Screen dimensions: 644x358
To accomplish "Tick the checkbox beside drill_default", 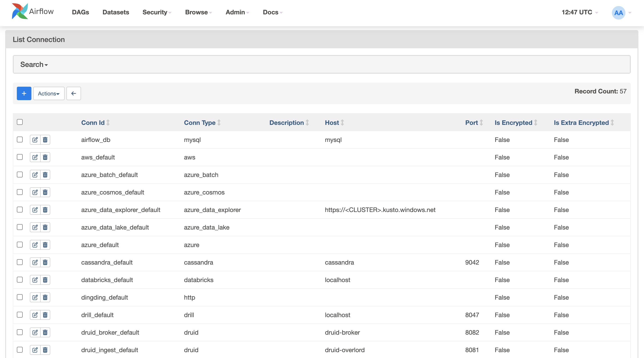I will 20,315.
